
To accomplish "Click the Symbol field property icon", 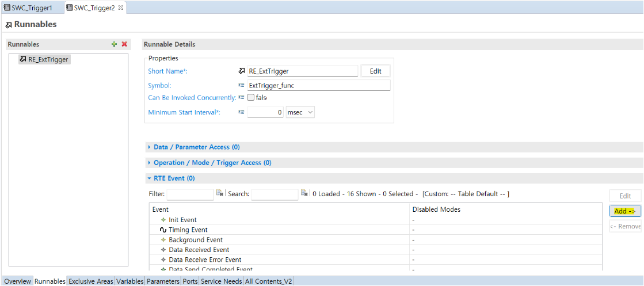I will [x=242, y=85].
